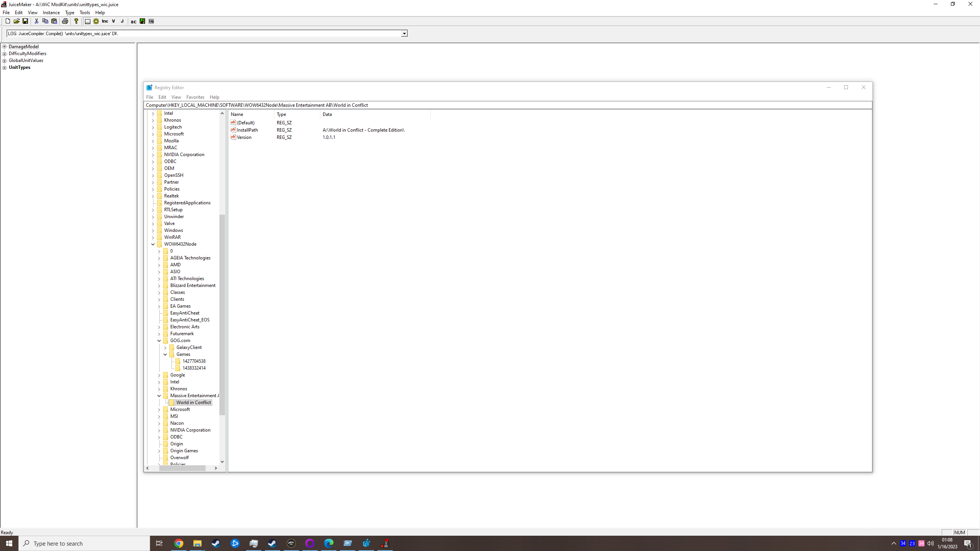Open Registry Editor taskbar icon
This screenshot has width=980, height=551.
pyautogui.click(x=366, y=543)
